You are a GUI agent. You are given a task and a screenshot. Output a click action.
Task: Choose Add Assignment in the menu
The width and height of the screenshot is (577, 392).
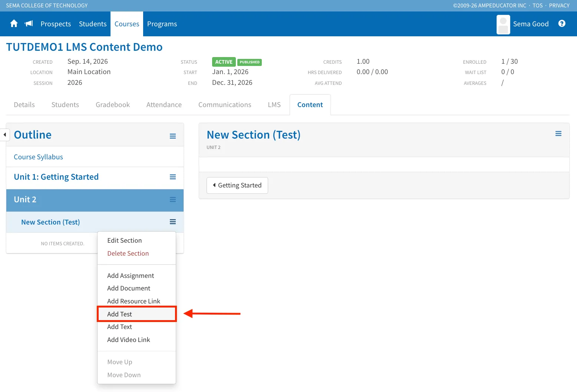click(x=131, y=276)
